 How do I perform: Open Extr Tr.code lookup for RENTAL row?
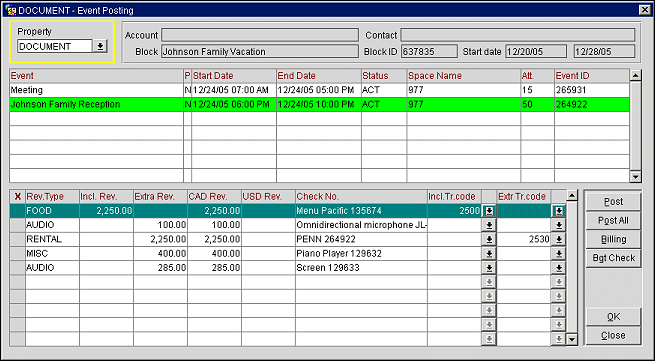click(x=559, y=239)
